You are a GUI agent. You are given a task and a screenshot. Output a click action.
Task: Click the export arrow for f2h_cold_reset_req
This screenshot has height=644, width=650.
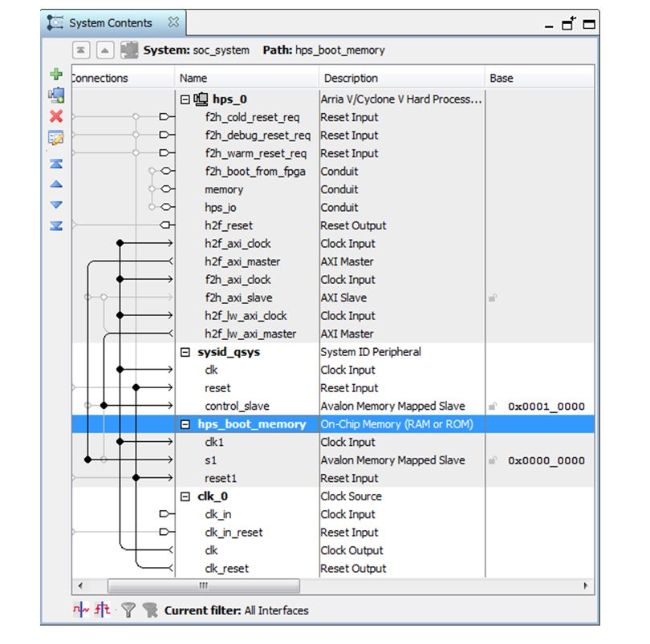coord(165,117)
